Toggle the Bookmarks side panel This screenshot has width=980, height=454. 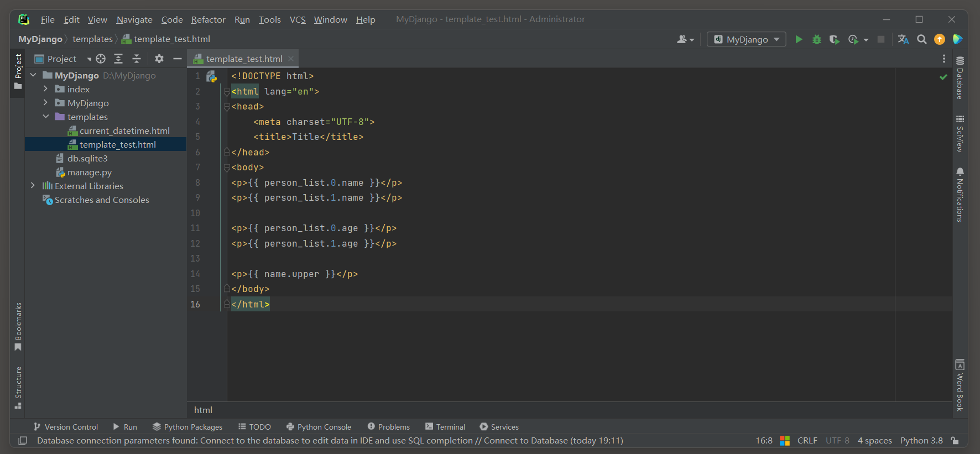(18, 326)
